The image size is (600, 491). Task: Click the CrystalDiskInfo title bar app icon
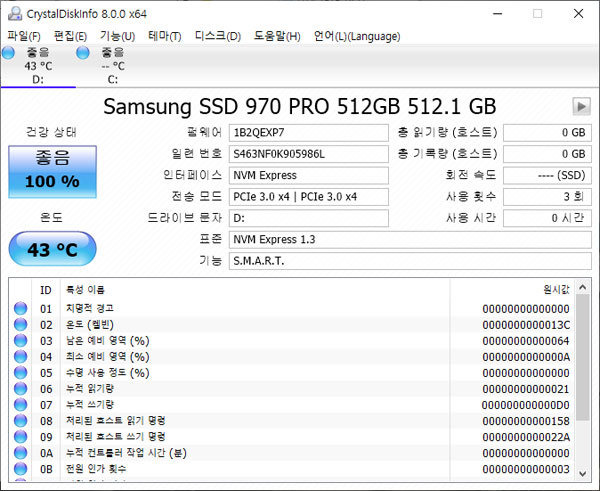pyautogui.click(x=15, y=14)
